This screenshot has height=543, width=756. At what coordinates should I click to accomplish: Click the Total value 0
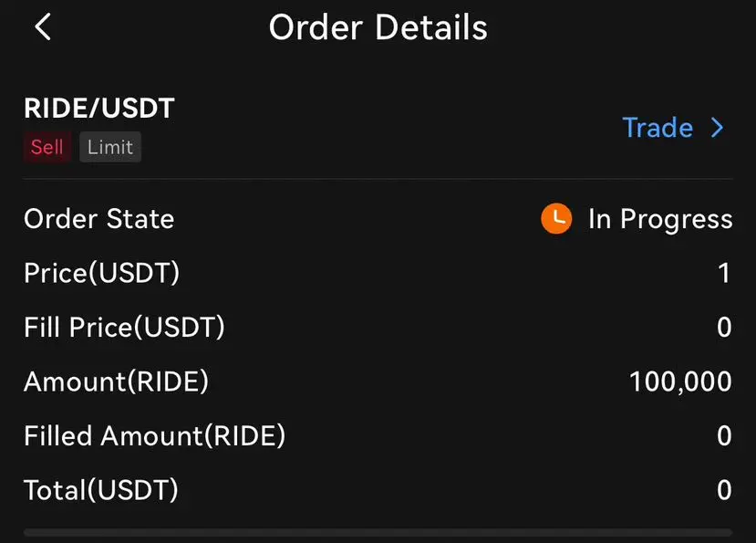[x=724, y=490]
